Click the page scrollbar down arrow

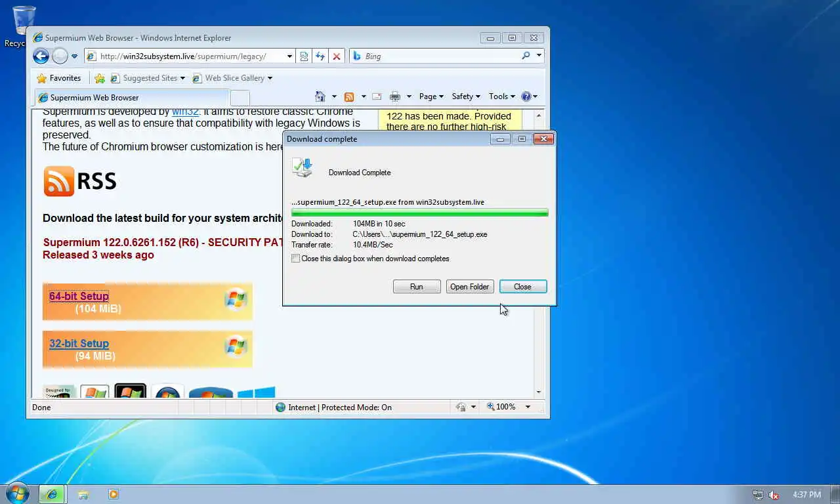539,392
